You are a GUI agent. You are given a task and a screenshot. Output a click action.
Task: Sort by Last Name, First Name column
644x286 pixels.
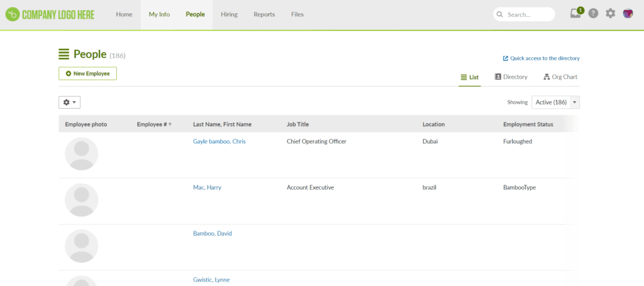[222, 124]
